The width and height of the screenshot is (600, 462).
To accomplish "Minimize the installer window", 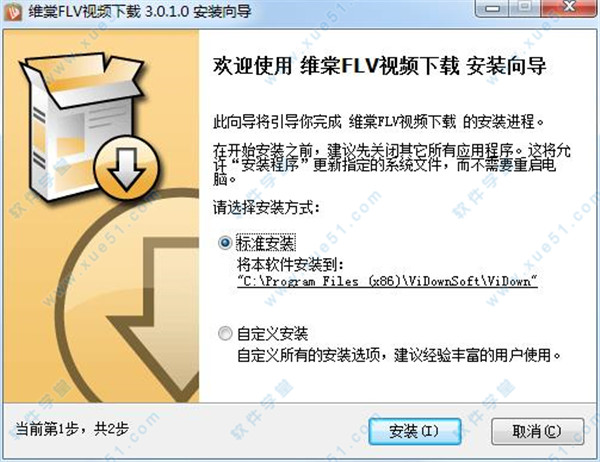I will point(492,8).
